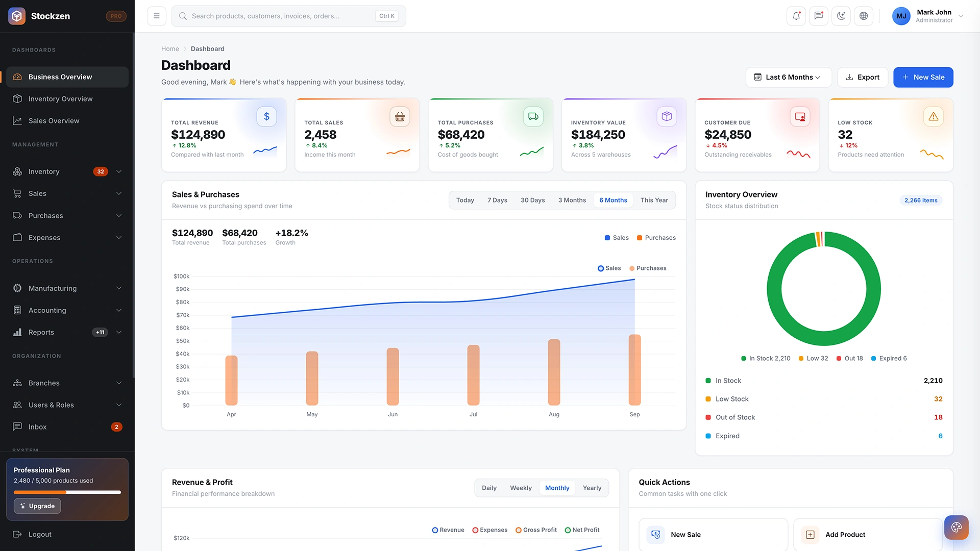Image resolution: width=980 pixels, height=551 pixels.
Task: Toggle the Purchases legend series
Action: pyautogui.click(x=648, y=268)
